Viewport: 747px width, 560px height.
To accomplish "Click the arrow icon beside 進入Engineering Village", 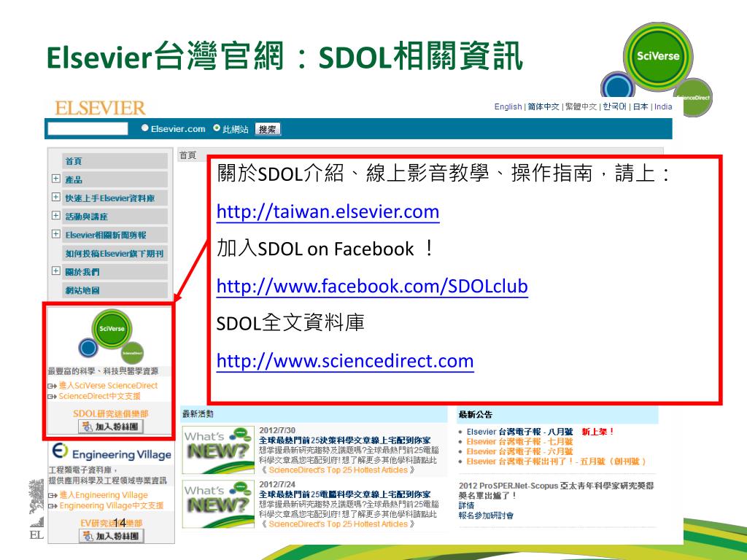I will click(53, 495).
